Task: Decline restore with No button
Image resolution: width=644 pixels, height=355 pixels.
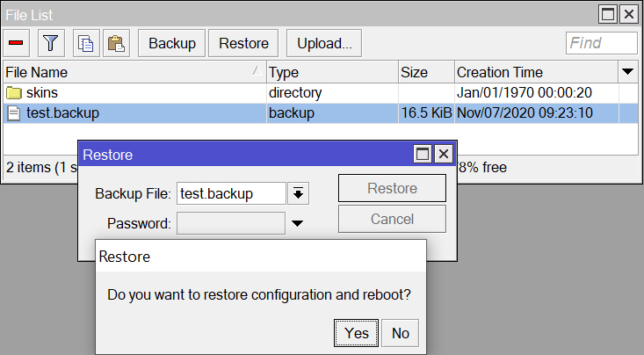Action: click(x=400, y=333)
